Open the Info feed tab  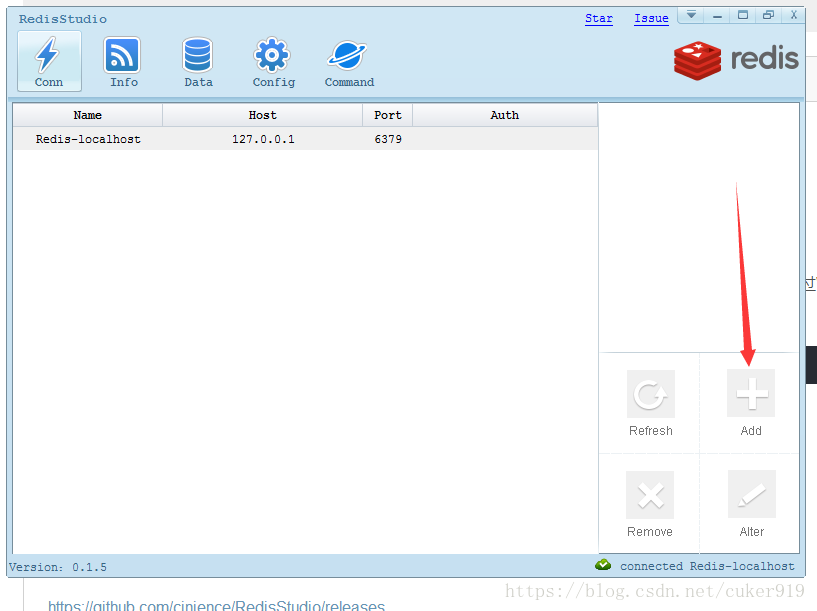click(123, 61)
